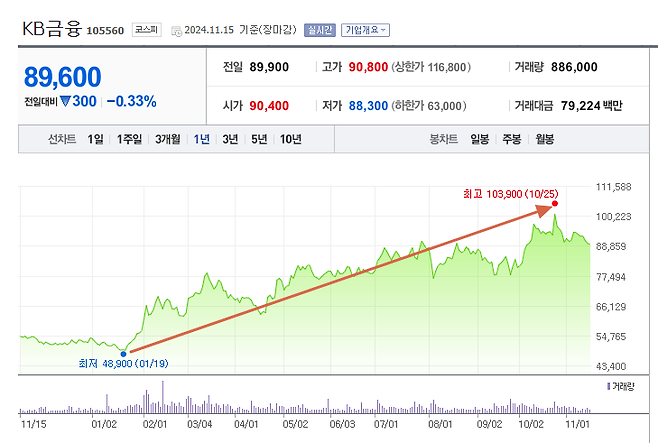The image size is (658, 443).
Task: Click the blue down-triangle price change icon
Action: tap(64, 101)
